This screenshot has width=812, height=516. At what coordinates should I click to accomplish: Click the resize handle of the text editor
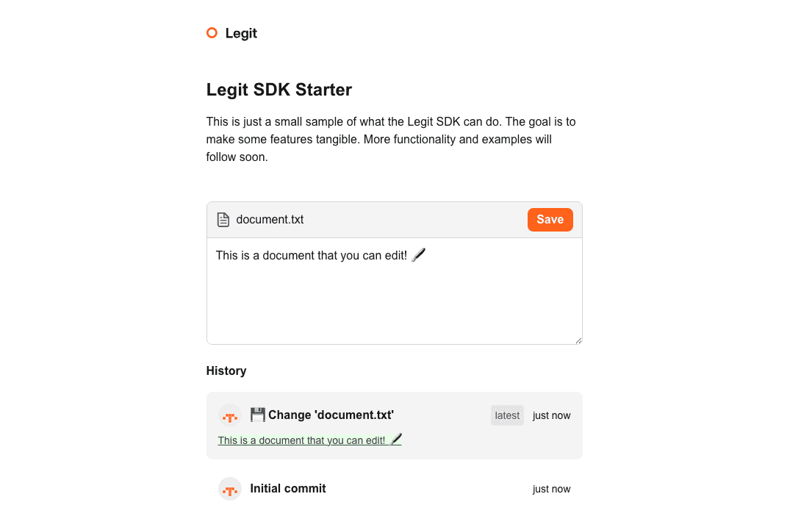point(578,340)
